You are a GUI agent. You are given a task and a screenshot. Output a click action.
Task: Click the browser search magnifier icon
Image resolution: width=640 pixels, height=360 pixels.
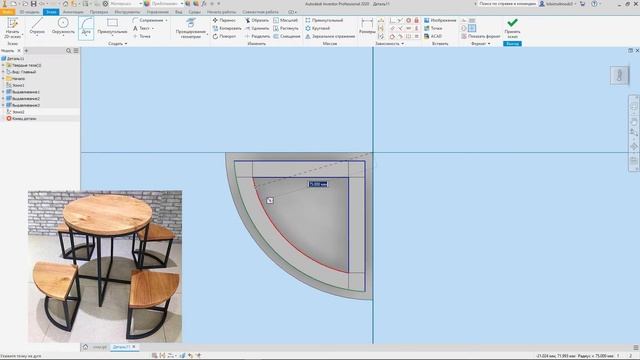pos(69,51)
